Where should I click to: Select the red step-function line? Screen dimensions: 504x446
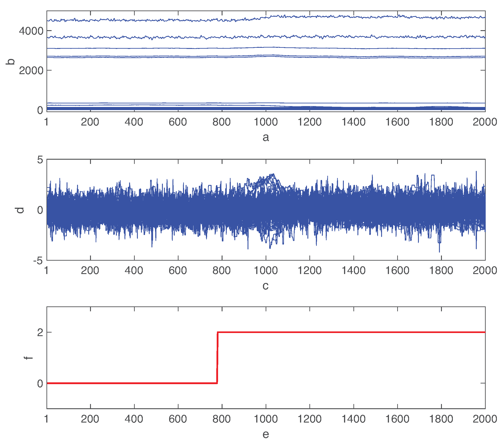[345, 332]
